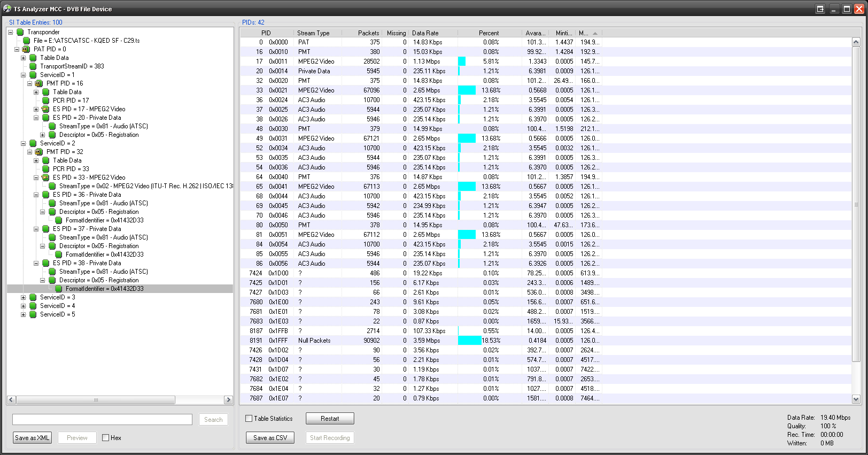This screenshot has width=868, height=455.
Task: Click the extra title bar button left of minimize
Action: [820, 9]
